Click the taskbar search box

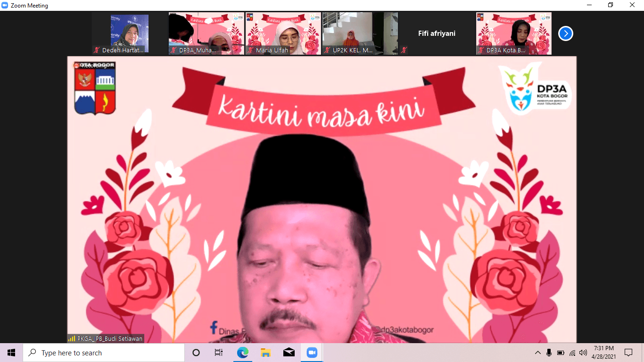(104, 353)
